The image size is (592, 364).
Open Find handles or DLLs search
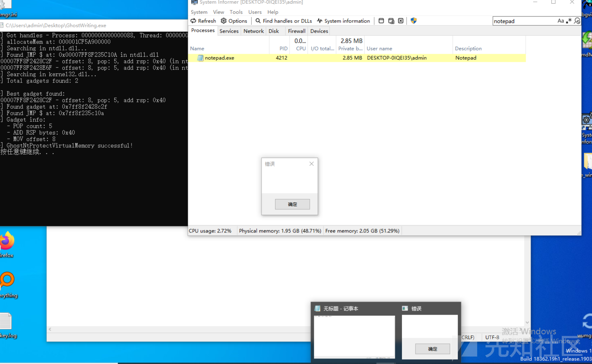click(284, 21)
